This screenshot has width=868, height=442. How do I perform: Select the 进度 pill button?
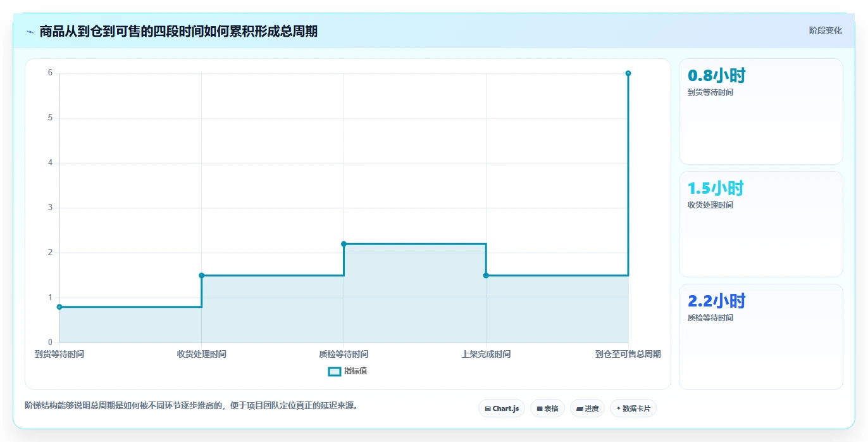(587, 408)
